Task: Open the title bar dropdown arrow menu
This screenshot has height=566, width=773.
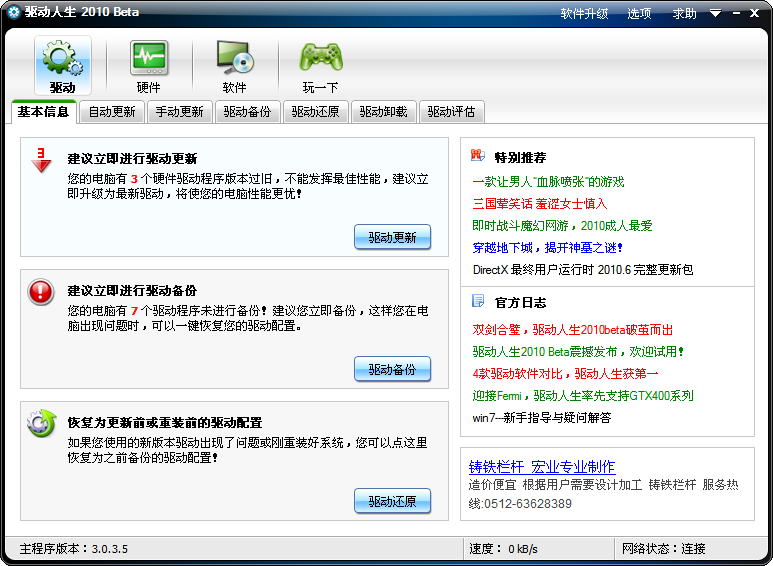Action: [x=715, y=13]
